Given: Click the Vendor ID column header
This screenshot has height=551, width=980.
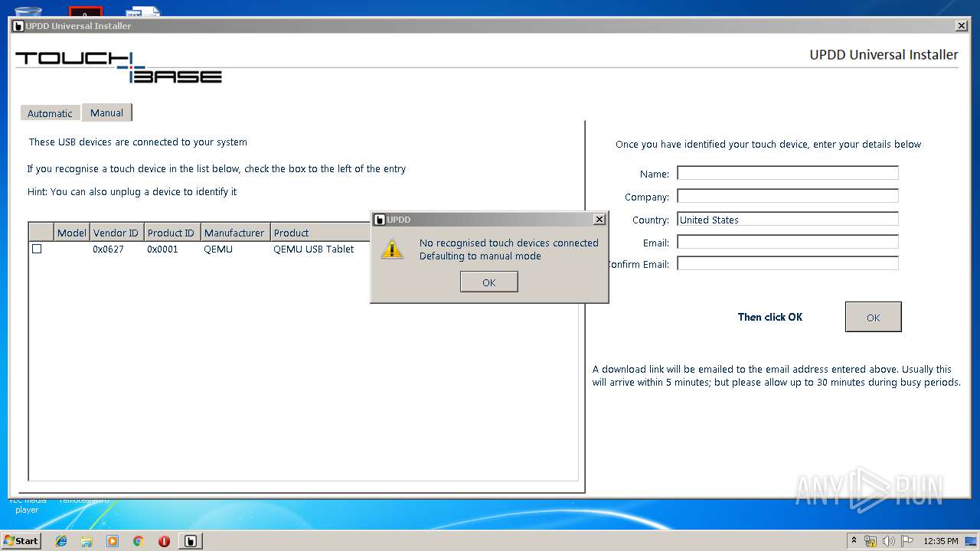Looking at the screenshot, I should 116,233.
